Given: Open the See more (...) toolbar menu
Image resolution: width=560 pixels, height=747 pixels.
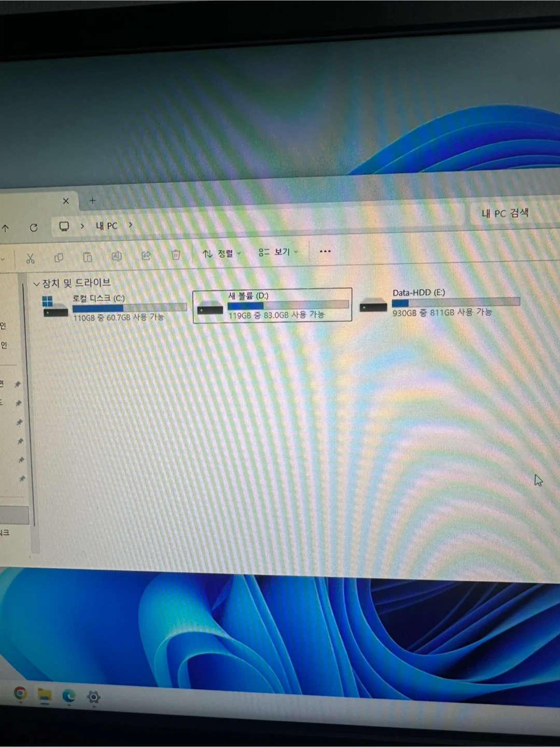Looking at the screenshot, I should [x=325, y=251].
